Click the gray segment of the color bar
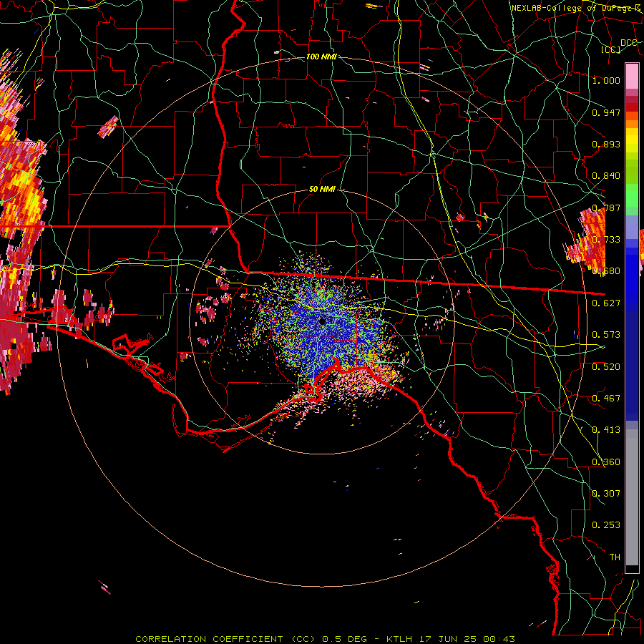 click(x=632, y=497)
